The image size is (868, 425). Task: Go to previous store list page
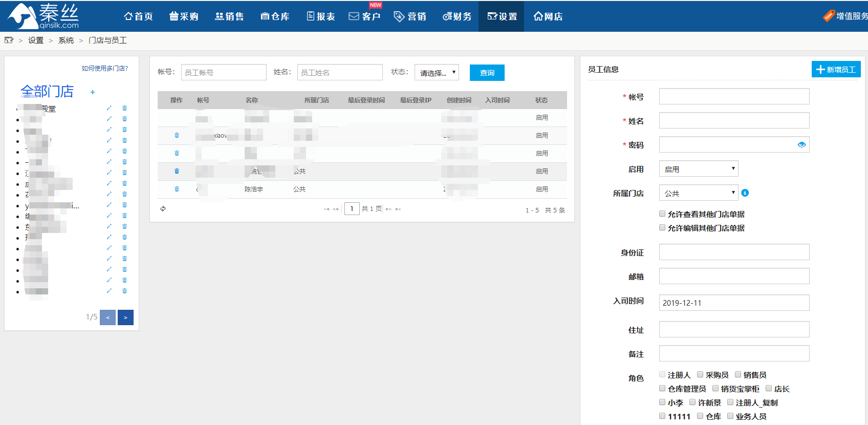[107, 317]
